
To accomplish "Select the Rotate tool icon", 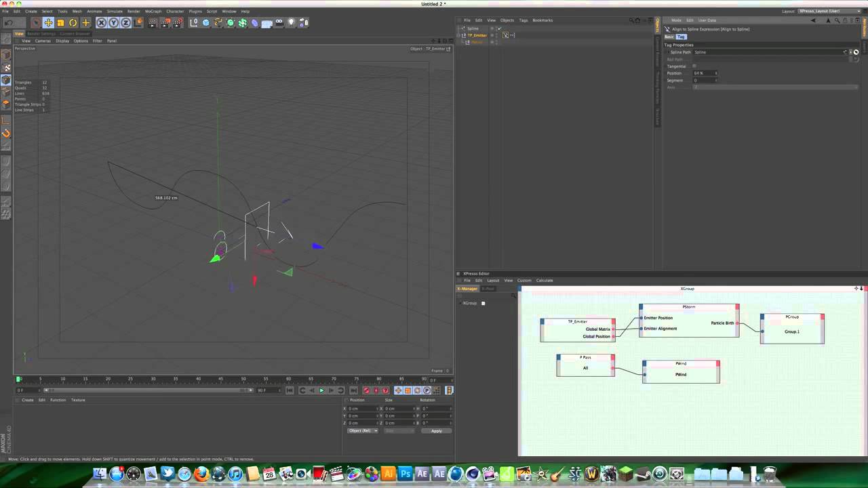I will tap(73, 22).
